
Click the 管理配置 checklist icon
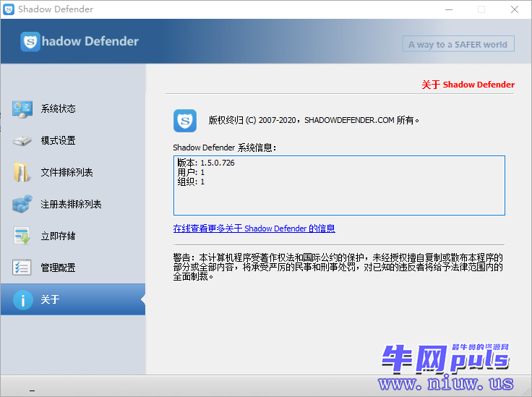tap(22, 268)
